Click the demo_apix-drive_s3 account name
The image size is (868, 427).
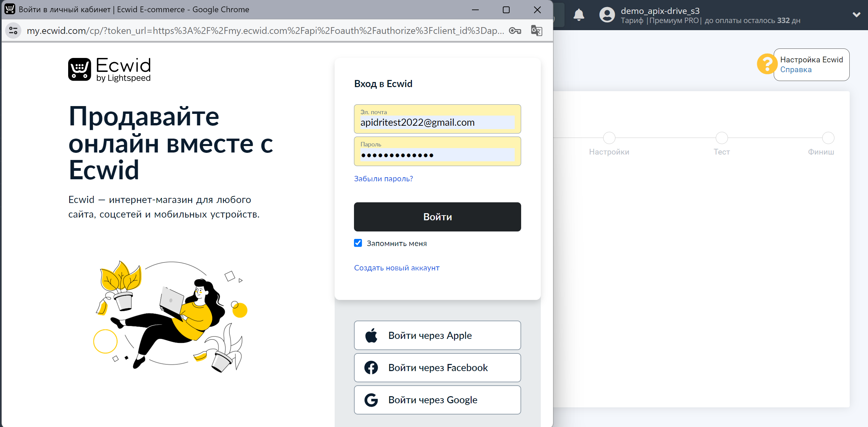click(660, 11)
